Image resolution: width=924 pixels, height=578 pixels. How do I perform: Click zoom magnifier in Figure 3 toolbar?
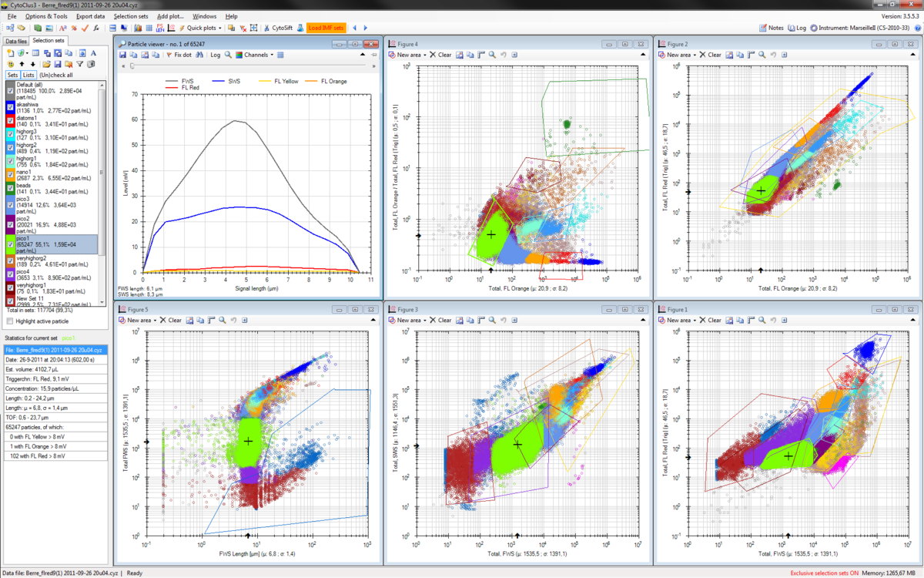pyautogui.click(x=491, y=320)
